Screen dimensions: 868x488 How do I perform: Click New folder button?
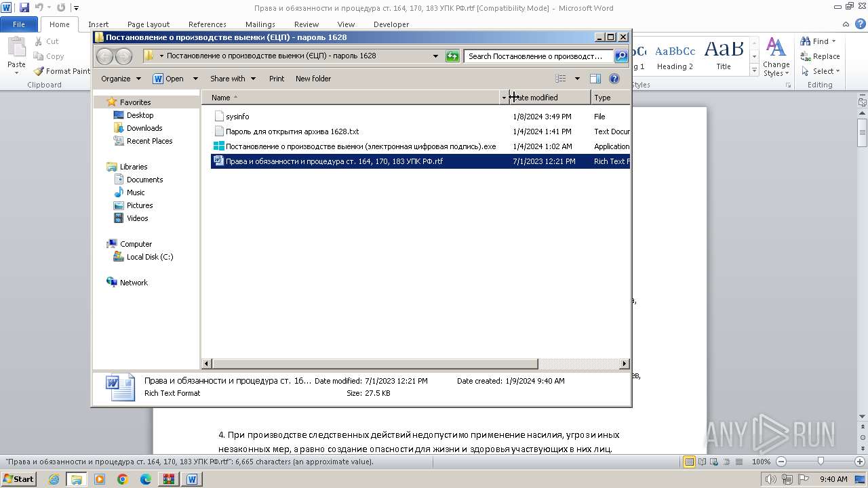pyautogui.click(x=313, y=79)
